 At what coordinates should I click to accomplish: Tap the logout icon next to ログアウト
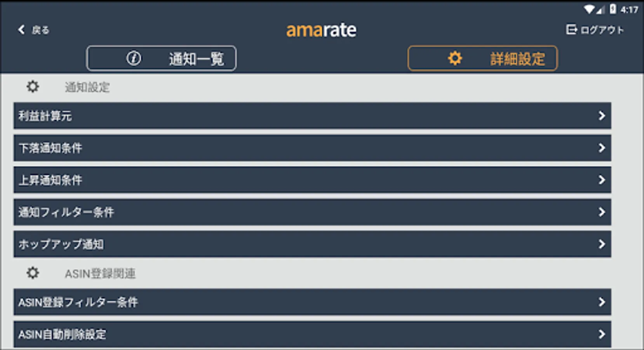point(571,29)
